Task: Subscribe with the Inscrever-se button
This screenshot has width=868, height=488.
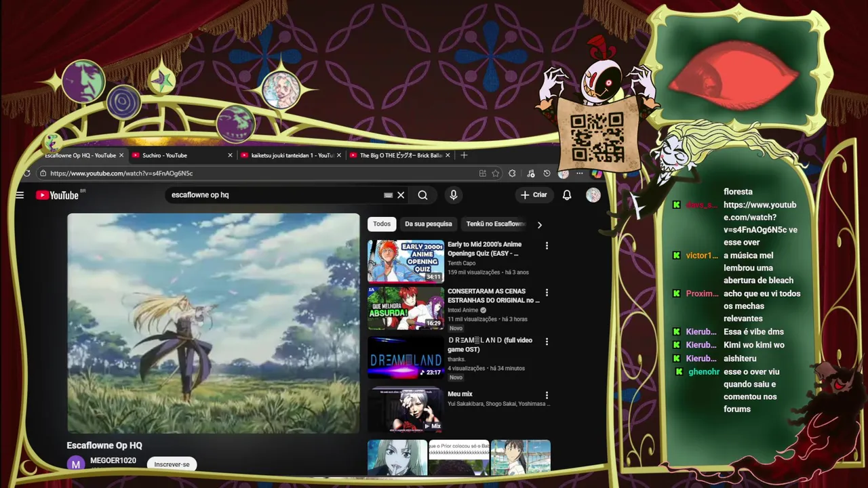Action: tap(172, 464)
